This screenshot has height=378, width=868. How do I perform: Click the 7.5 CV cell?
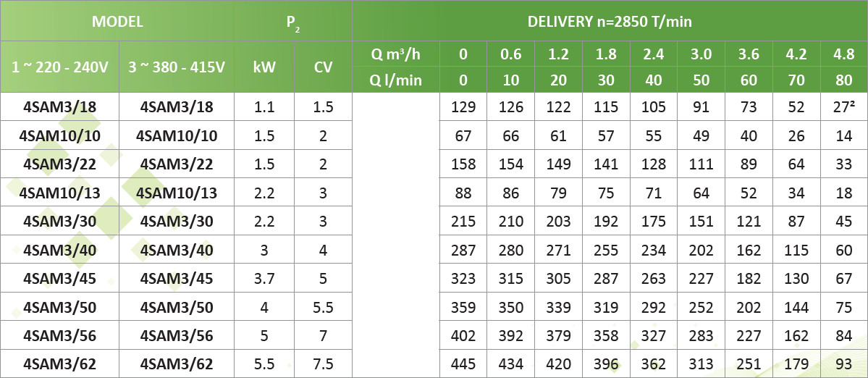(x=323, y=364)
